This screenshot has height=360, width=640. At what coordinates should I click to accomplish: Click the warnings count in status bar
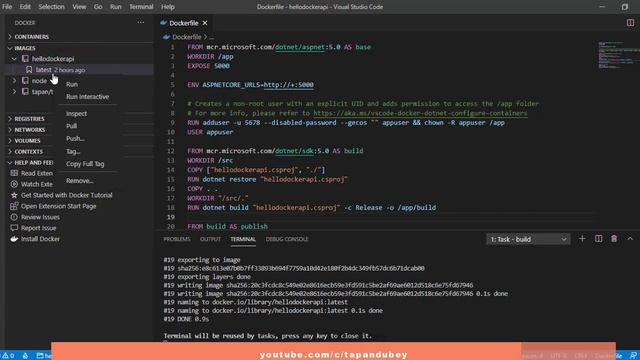tap(9, 356)
